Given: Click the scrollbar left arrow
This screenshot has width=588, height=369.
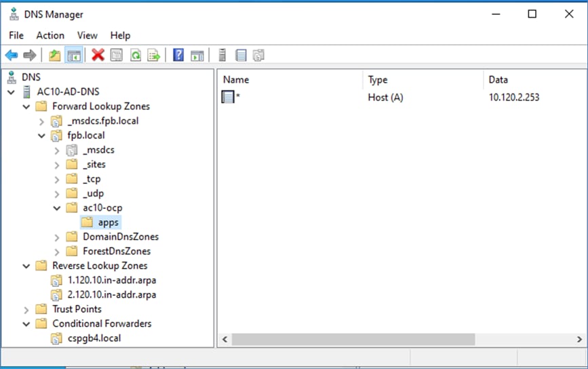Looking at the screenshot, I should [x=224, y=339].
